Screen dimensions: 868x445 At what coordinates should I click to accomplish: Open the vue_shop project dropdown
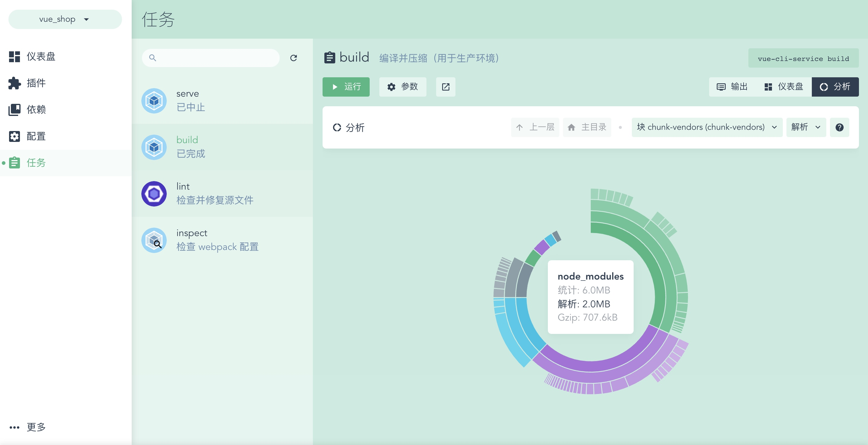tap(65, 19)
